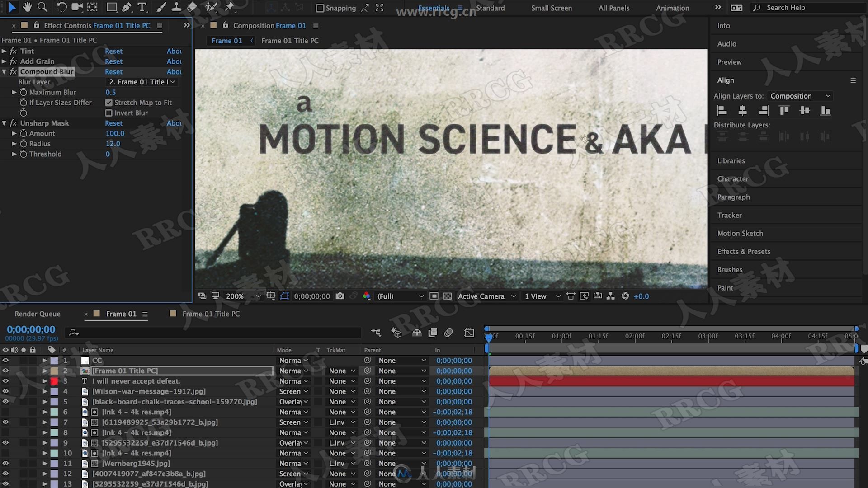Switch to the Small Screen workspace
Viewport: 868px width, 488px height.
551,8
